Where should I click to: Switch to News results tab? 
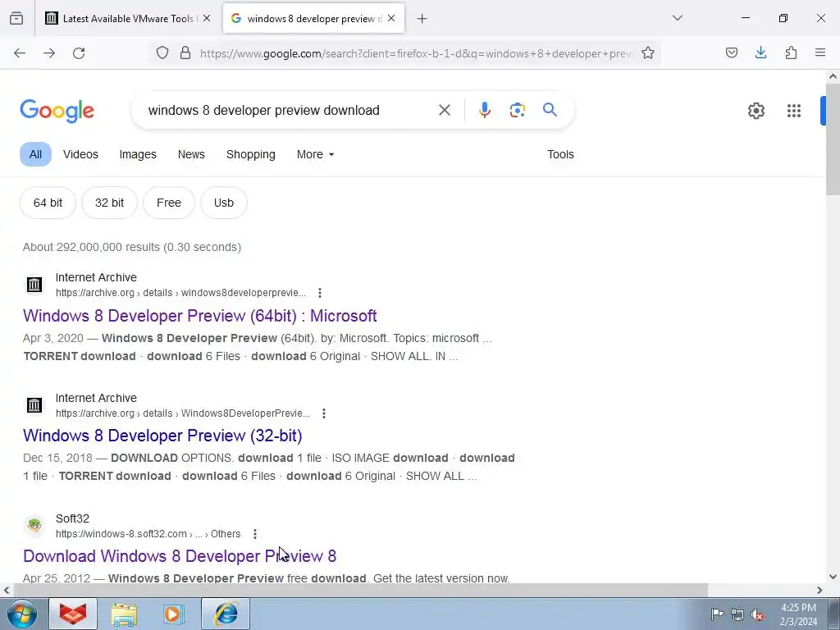click(191, 154)
